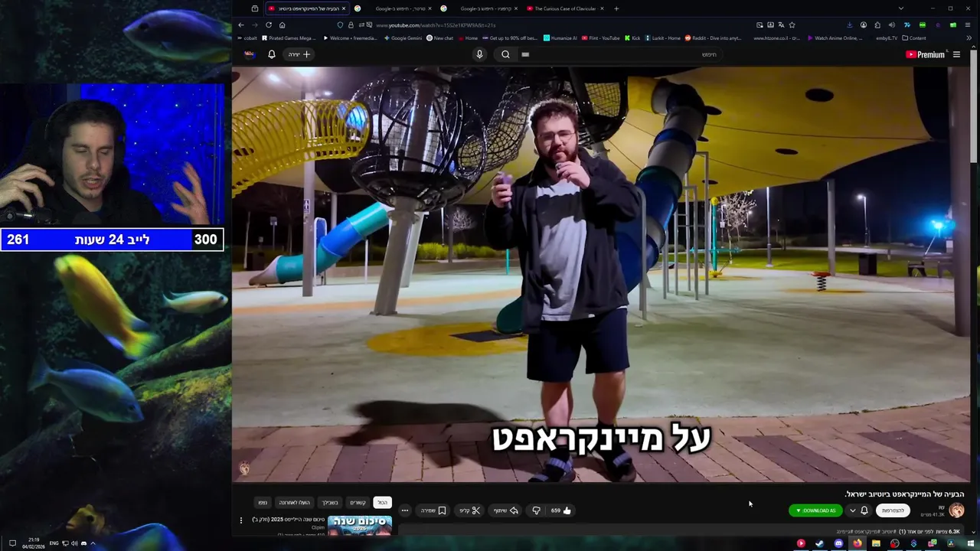Select the 'הועלו לאחרונה' filter chip
The image size is (980, 551).
tap(294, 503)
